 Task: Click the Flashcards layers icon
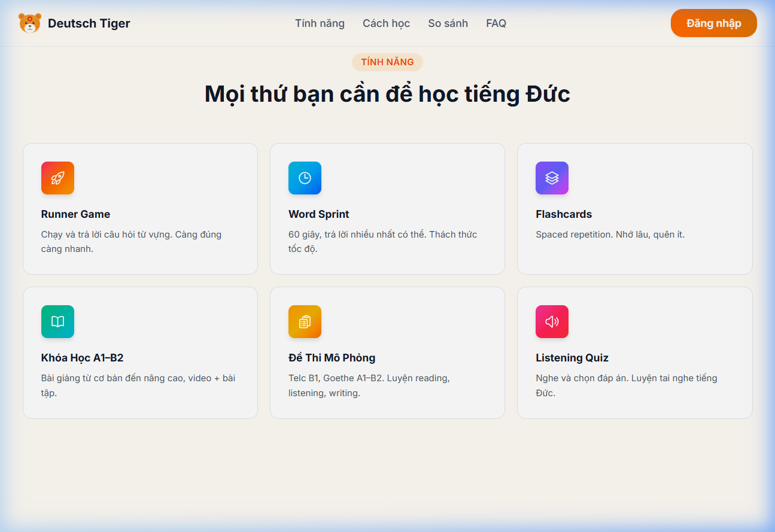tap(552, 178)
